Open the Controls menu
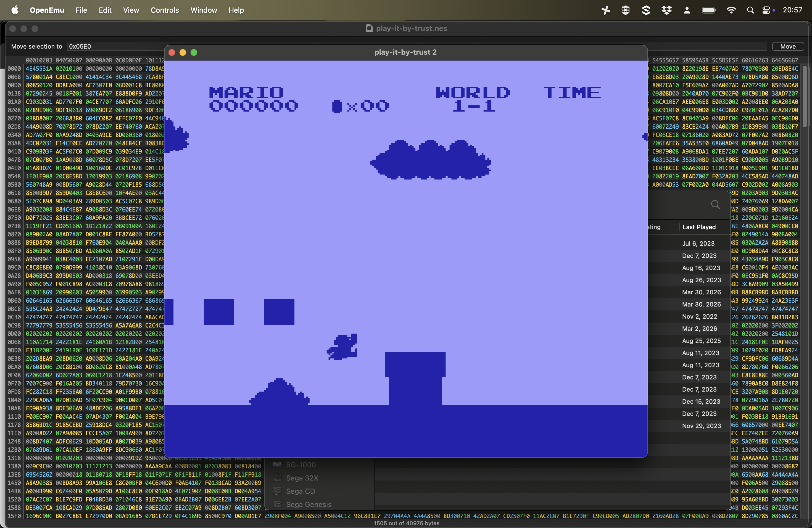This screenshot has width=812, height=528. tap(164, 10)
